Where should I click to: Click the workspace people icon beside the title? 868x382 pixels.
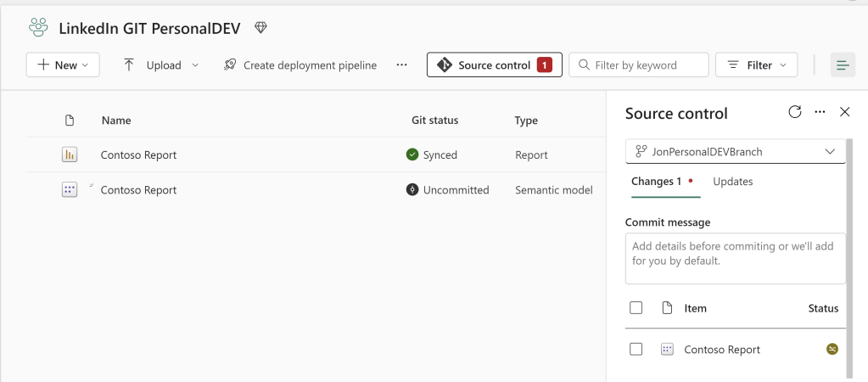38,28
